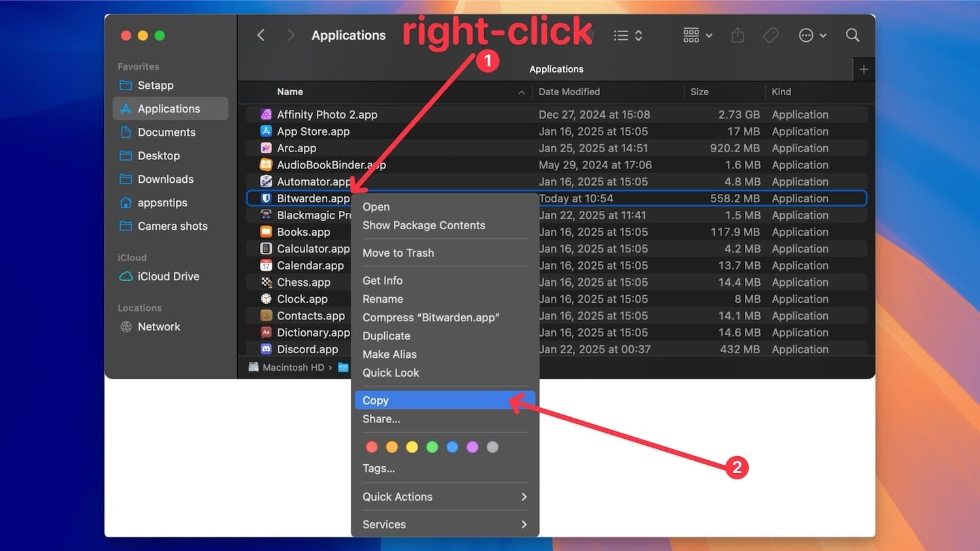Select Move to Trash menu entry
Viewport: 980px width, 551px height.
click(398, 253)
